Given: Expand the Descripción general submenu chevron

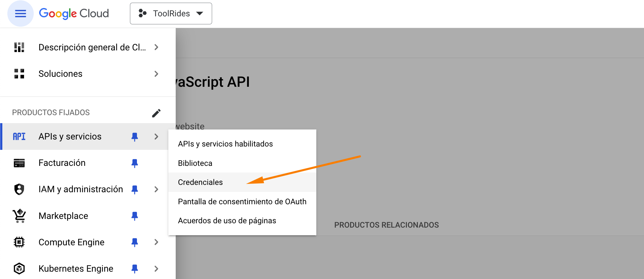Looking at the screenshot, I should (x=156, y=47).
